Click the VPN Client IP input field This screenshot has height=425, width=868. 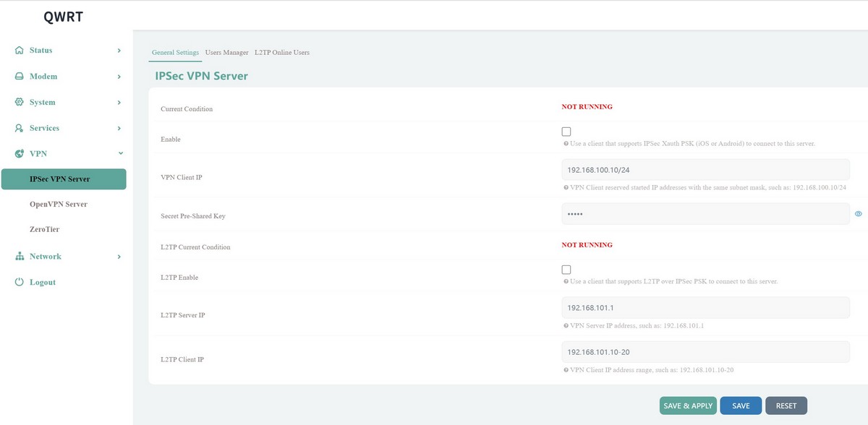(x=705, y=169)
